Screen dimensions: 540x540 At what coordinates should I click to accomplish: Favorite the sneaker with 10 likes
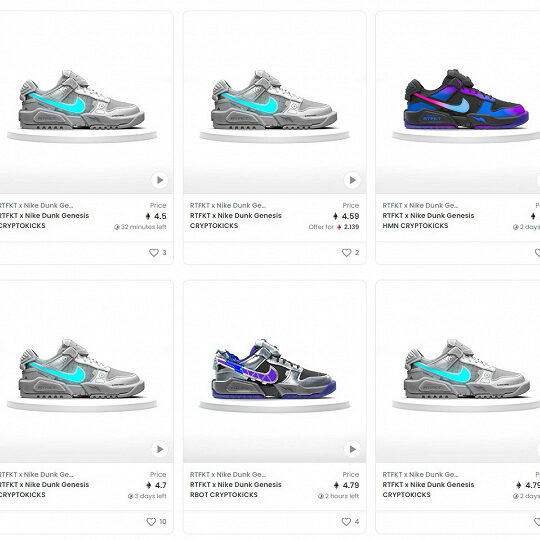click(x=151, y=521)
